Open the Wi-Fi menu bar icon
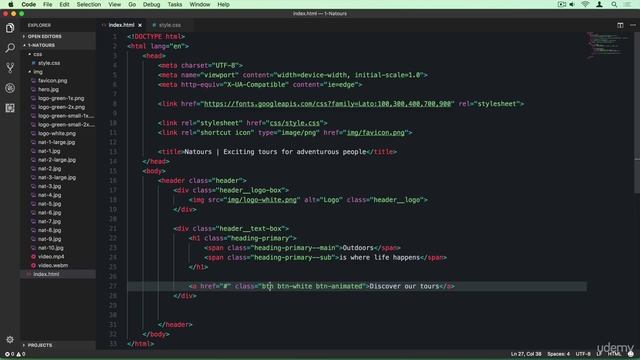 585,4
